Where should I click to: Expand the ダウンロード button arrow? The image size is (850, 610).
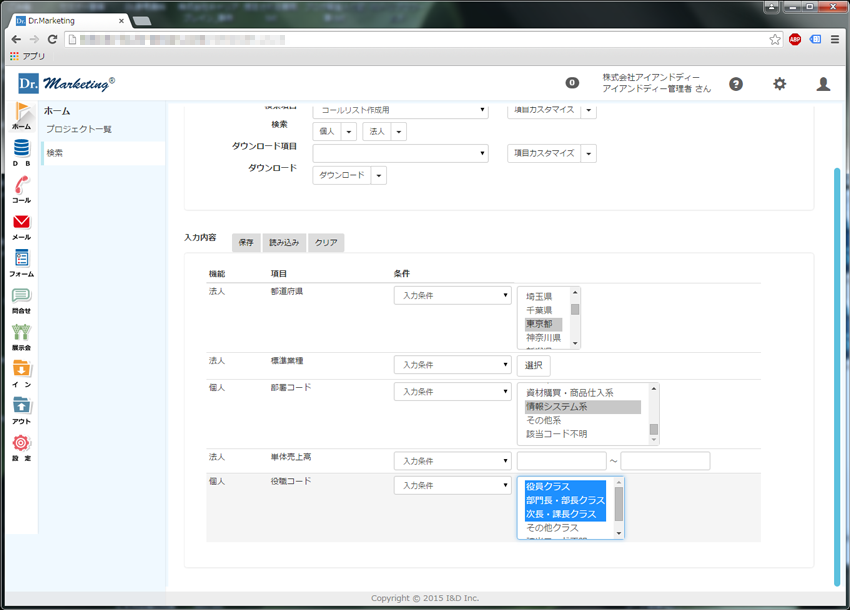pos(379,175)
